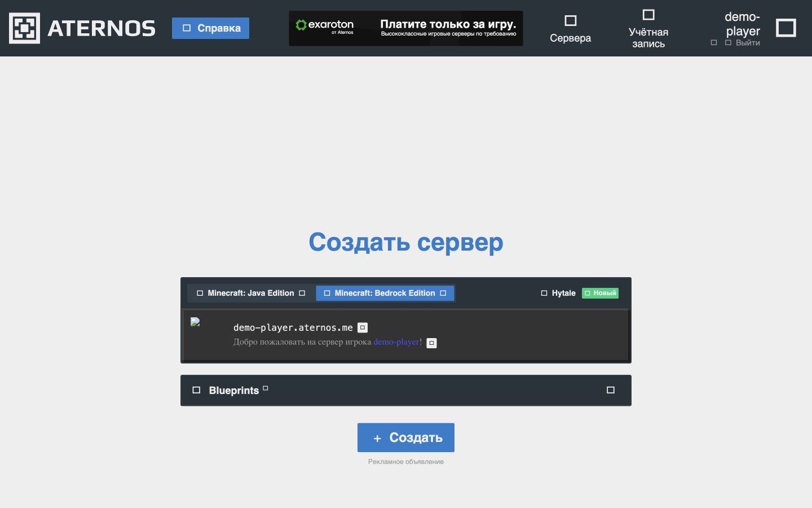Select the Minecraft: Bedrock Edition tab
812x508 pixels.
[385, 293]
